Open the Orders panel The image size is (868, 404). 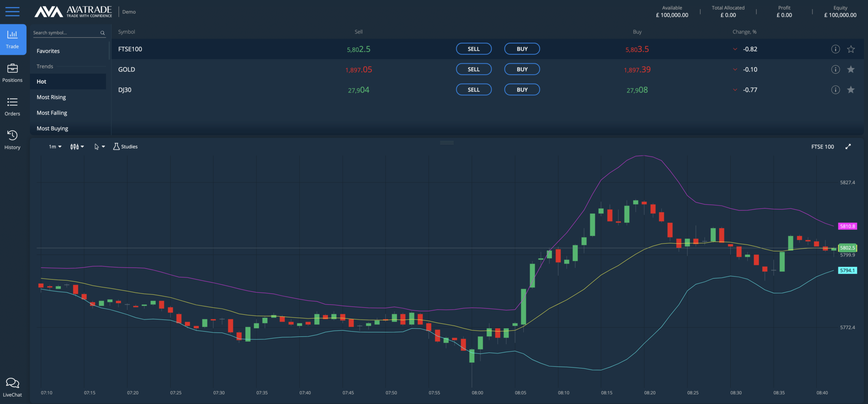click(12, 107)
